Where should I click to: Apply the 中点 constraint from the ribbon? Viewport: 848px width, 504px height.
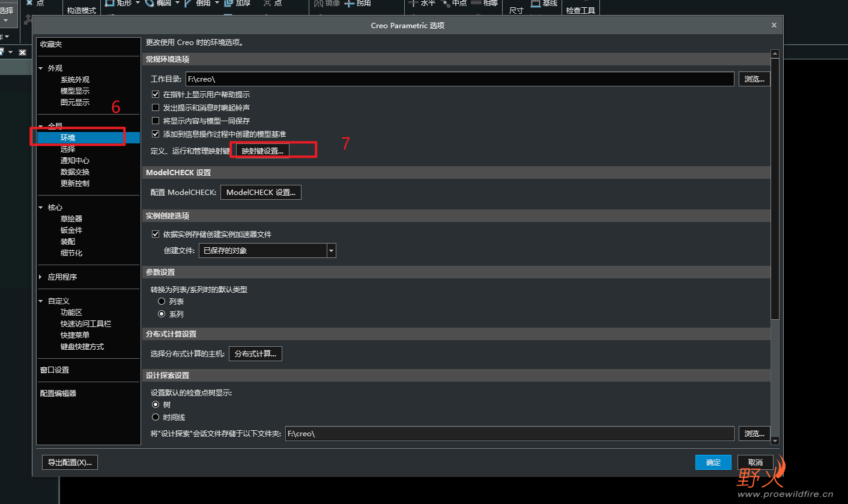[x=454, y=3]
